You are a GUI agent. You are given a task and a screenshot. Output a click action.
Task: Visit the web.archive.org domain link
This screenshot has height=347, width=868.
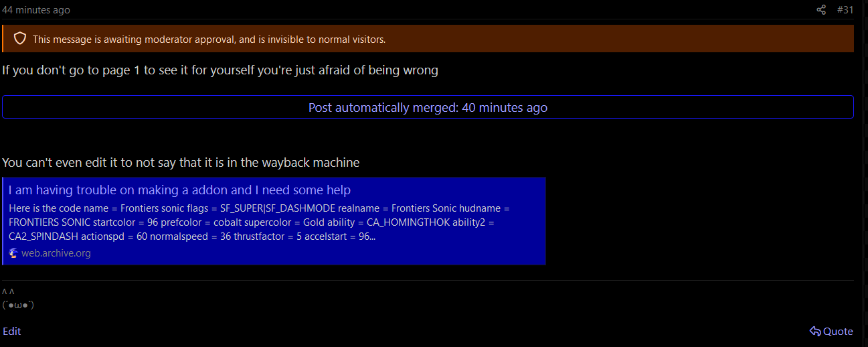tap(56, 253)
